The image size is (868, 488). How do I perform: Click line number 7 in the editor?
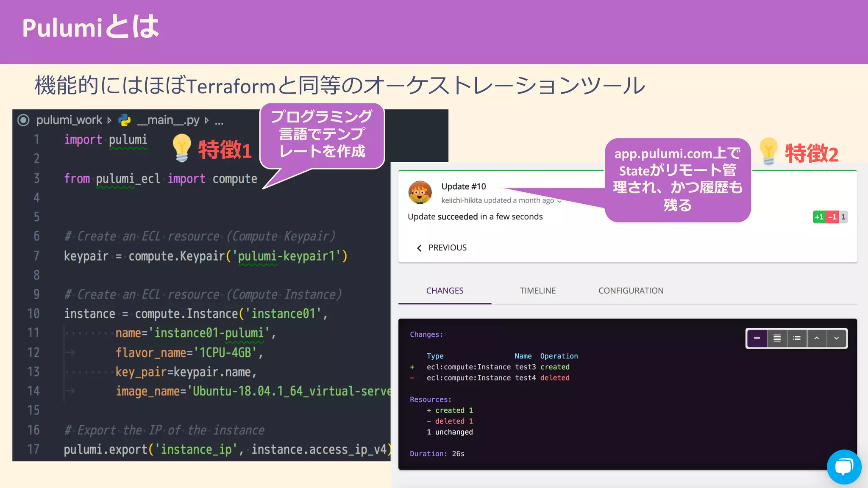tap(36, 256)
